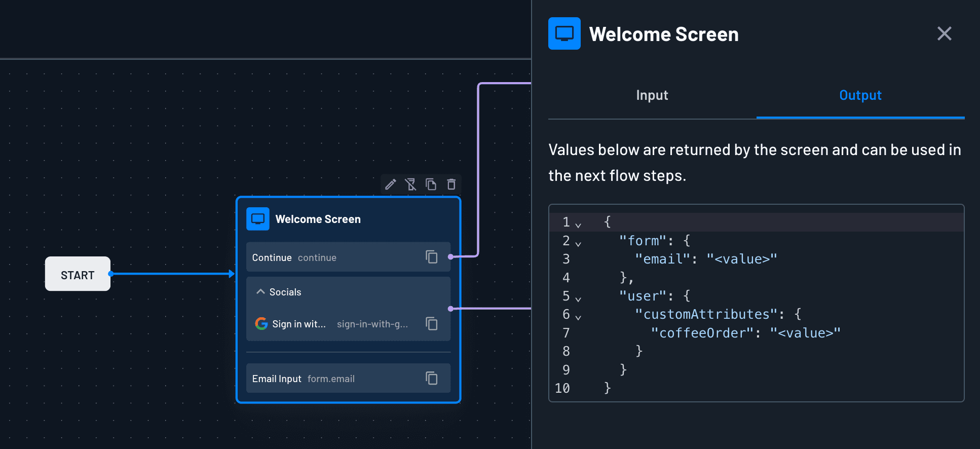Click the "coffeeOrder" JSON line
Viewport: 980px width, 449px height.
(745, 333)
